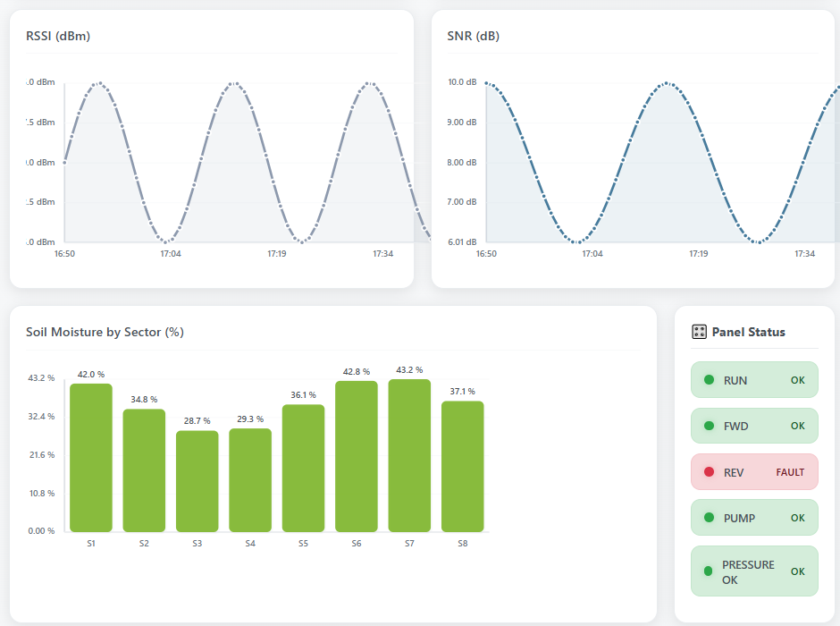Click the 16:50 label on SNR chart

tap(486, 254)
